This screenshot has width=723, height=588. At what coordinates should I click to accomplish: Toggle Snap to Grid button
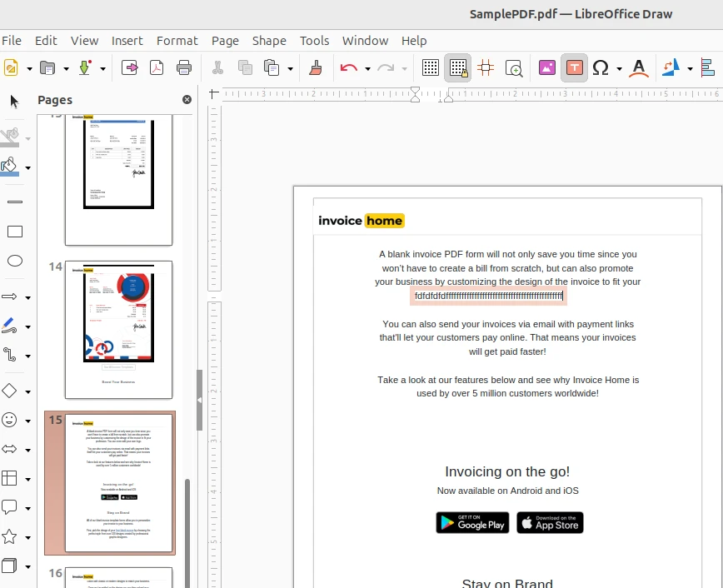click(x=458, y=67)
